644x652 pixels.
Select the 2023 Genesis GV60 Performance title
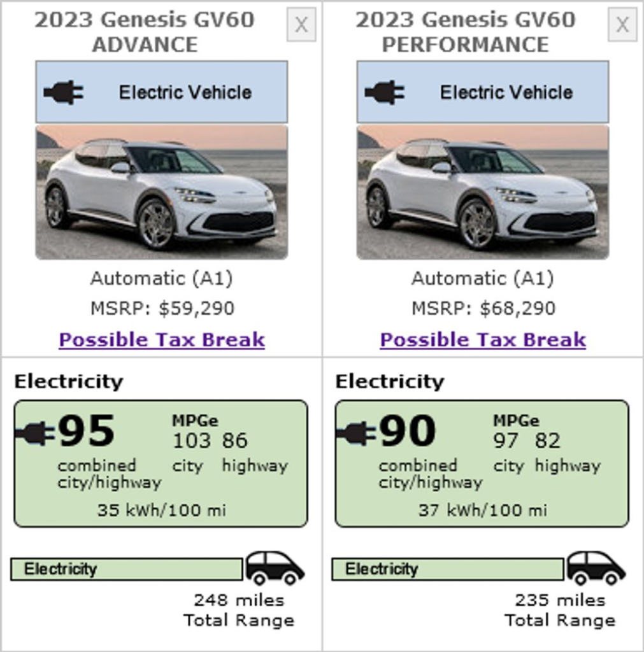(466, 32)
